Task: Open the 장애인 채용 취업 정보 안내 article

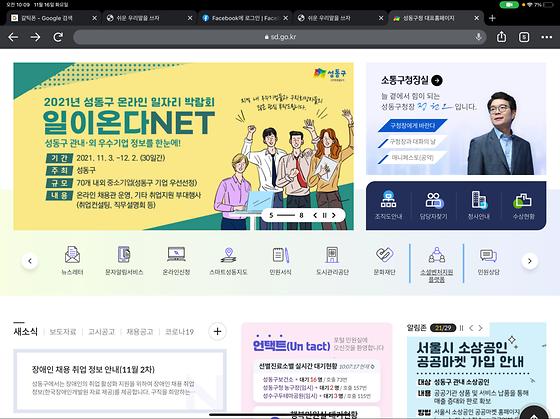Action: pos(93,369)
